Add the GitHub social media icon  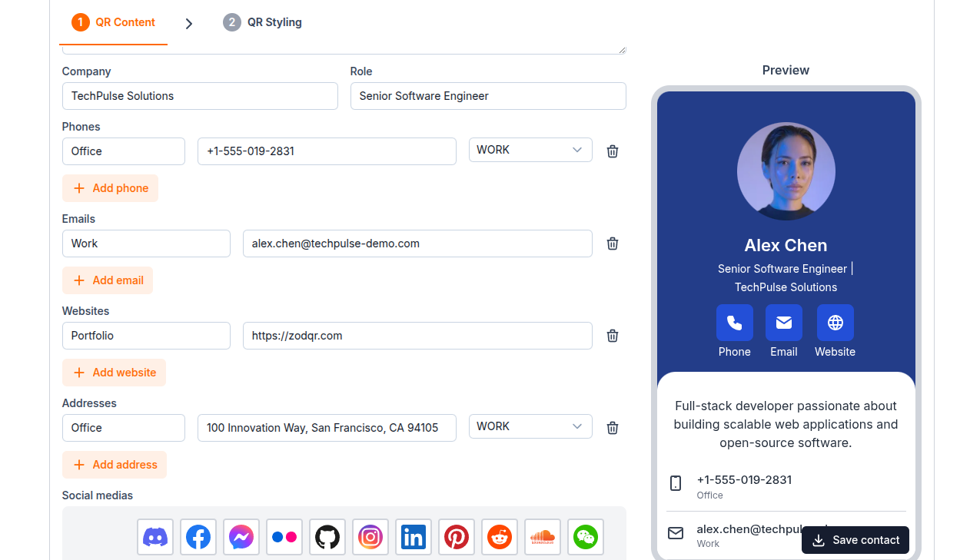(327, 537)
